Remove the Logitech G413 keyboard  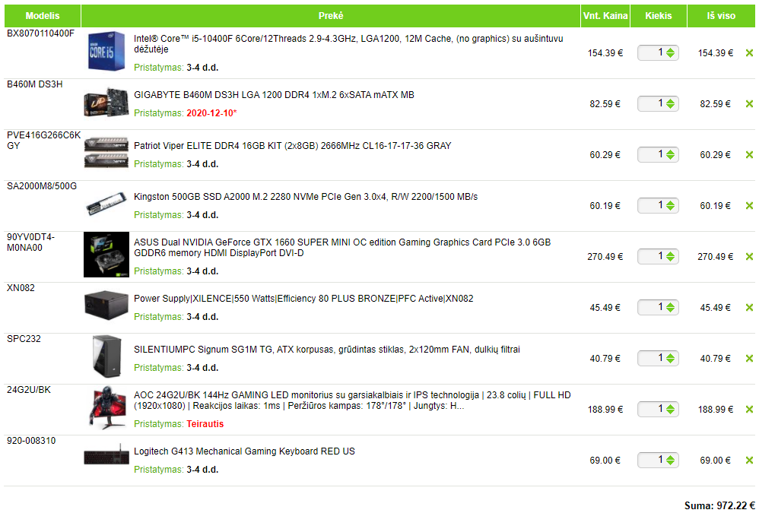(749, 461)
